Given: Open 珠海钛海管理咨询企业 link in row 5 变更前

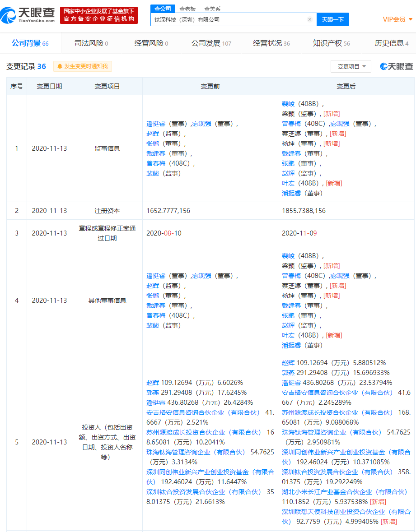Looking at the screenshot, I should click(x=196, y=452).
